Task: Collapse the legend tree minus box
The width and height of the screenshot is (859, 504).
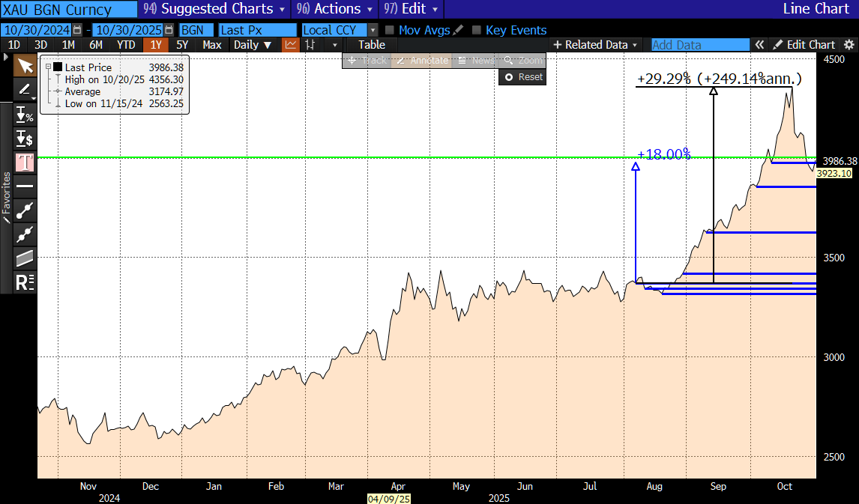Action: (x=48, y=67)
